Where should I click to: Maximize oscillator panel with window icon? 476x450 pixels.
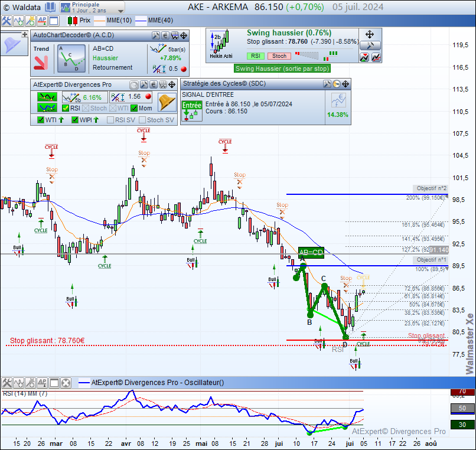coord(54,383)
